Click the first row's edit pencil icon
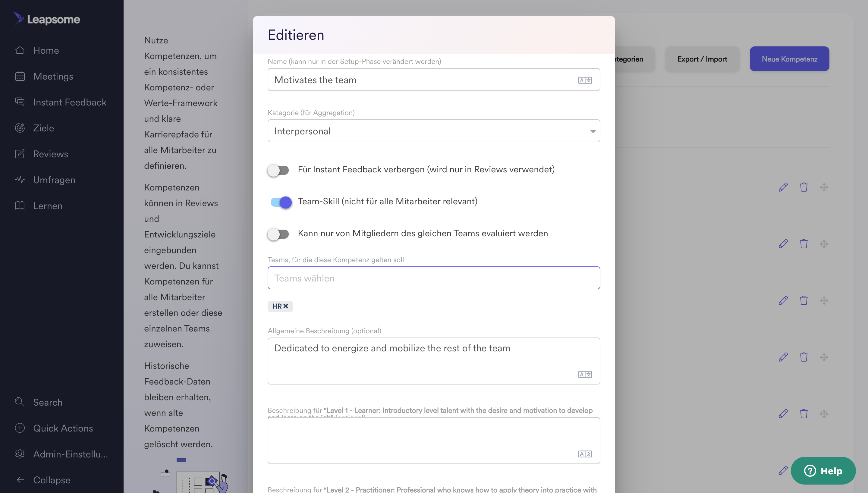Viewport: 868px width, 493px height. point(783,187)
